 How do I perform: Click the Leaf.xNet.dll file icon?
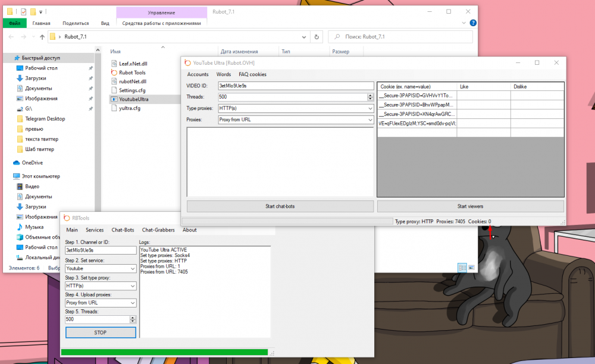(x=114, y=63)
